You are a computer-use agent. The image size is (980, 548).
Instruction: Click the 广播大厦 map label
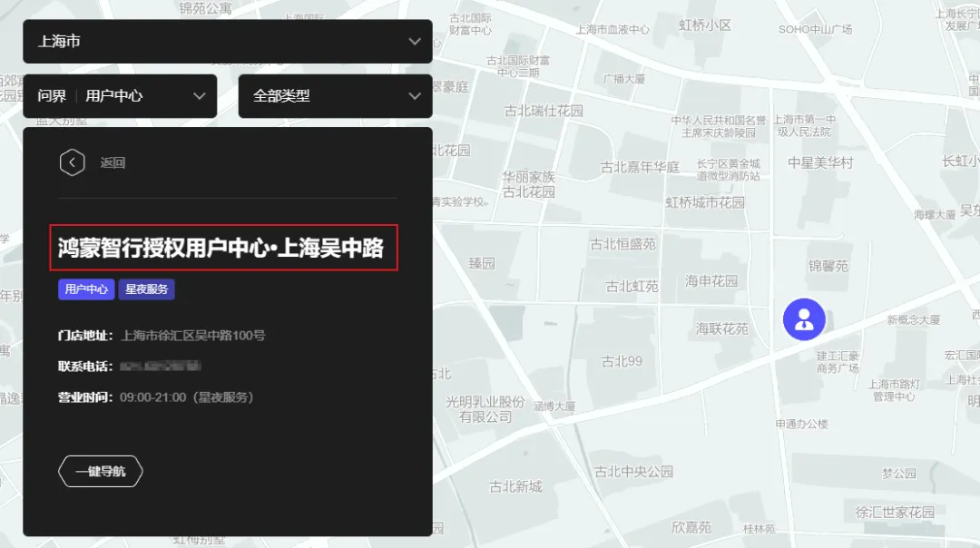[x=623, y=79]
